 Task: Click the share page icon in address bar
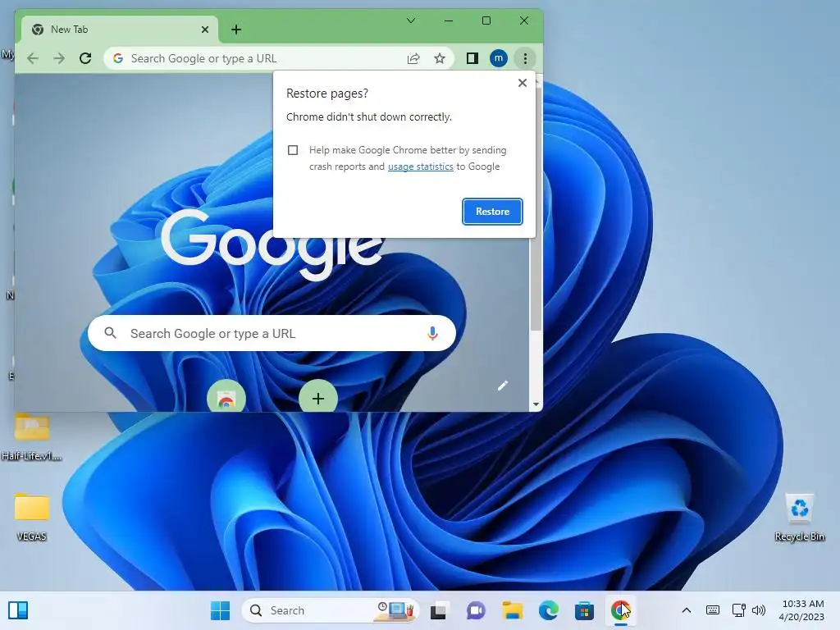click(413, 58)
